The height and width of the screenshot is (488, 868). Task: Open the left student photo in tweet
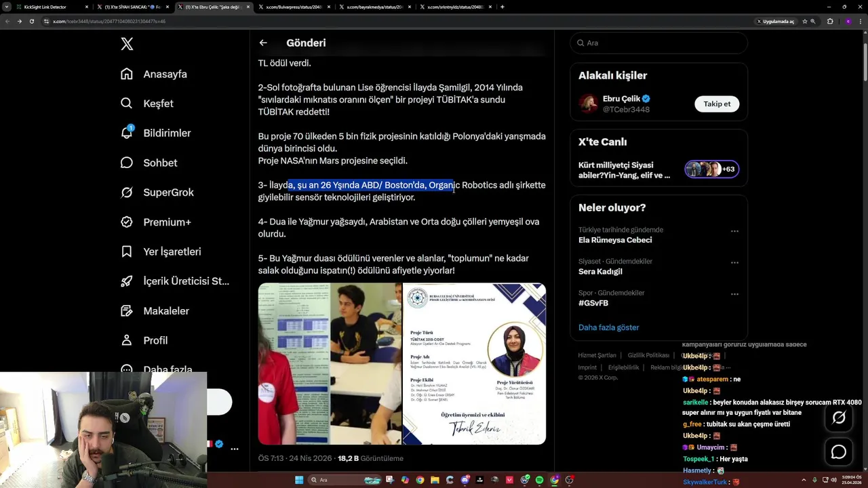(x=330, y=363)
